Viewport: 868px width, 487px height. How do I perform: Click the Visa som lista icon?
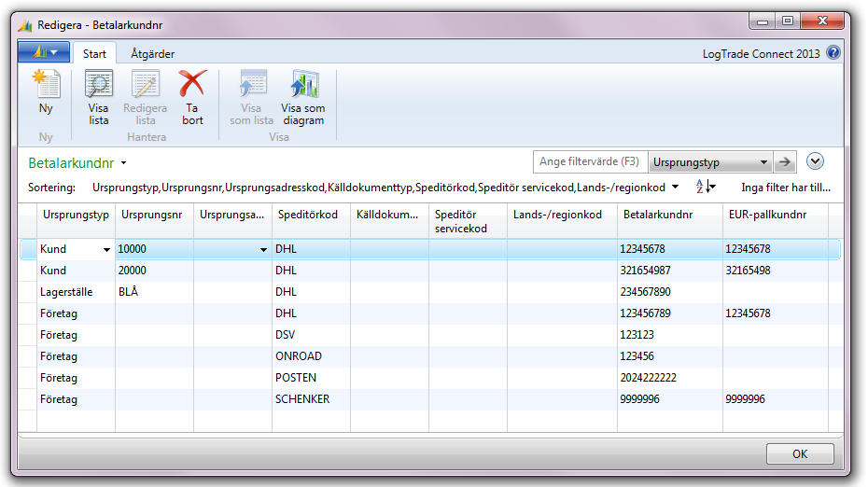[252, 84]
